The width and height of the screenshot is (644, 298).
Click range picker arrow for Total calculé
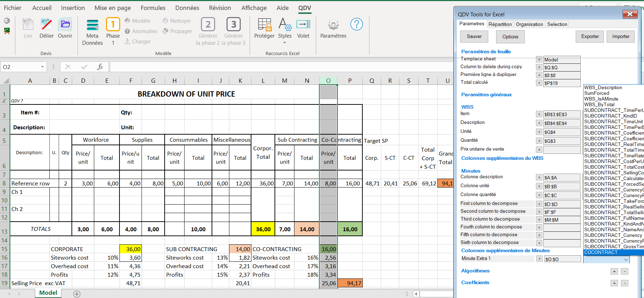point(539,83)
